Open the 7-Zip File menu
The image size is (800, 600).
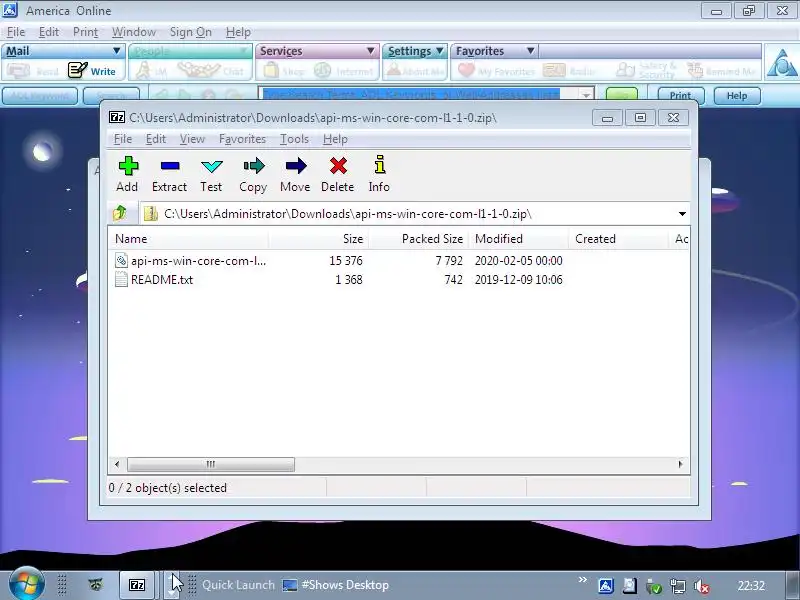pos(122,139)
